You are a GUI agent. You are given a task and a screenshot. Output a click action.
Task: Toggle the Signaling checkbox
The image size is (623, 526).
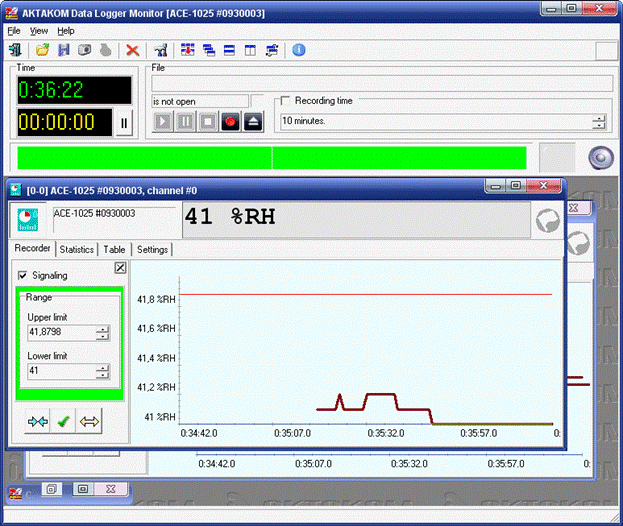click(23, 275)
